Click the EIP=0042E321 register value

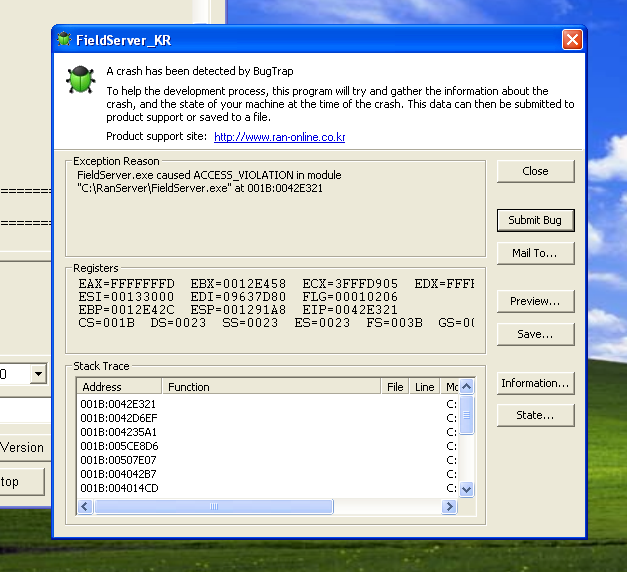click(350, 310)
